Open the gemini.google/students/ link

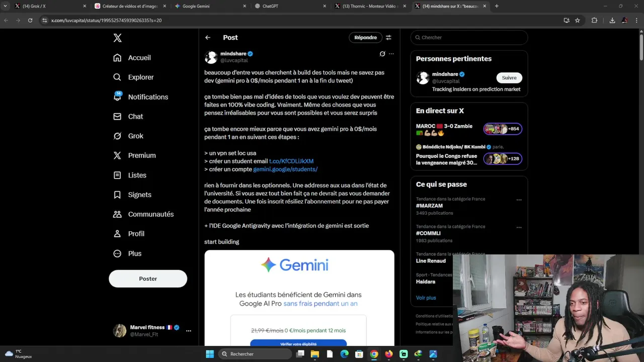285,169
